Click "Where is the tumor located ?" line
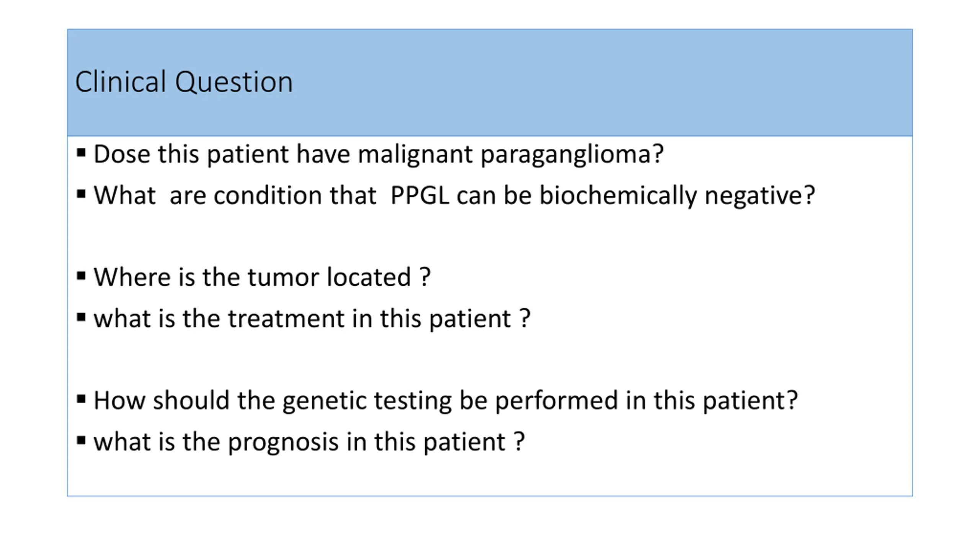This screenshot has width=980, height=551. pos(262,277)
